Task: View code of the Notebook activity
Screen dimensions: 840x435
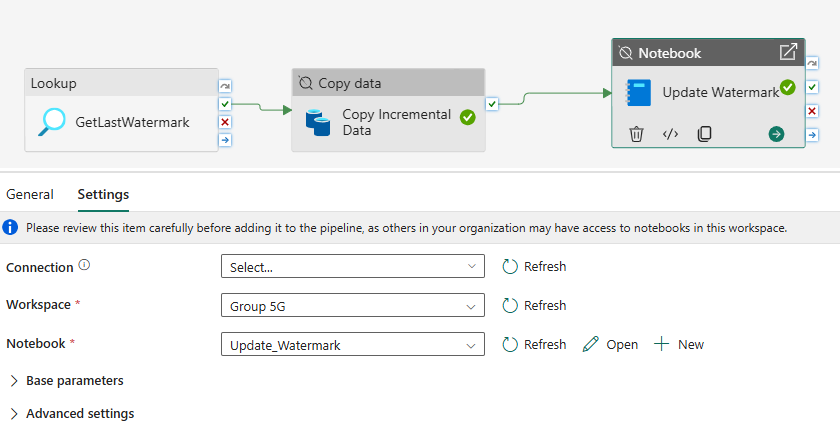Action: 670,134
